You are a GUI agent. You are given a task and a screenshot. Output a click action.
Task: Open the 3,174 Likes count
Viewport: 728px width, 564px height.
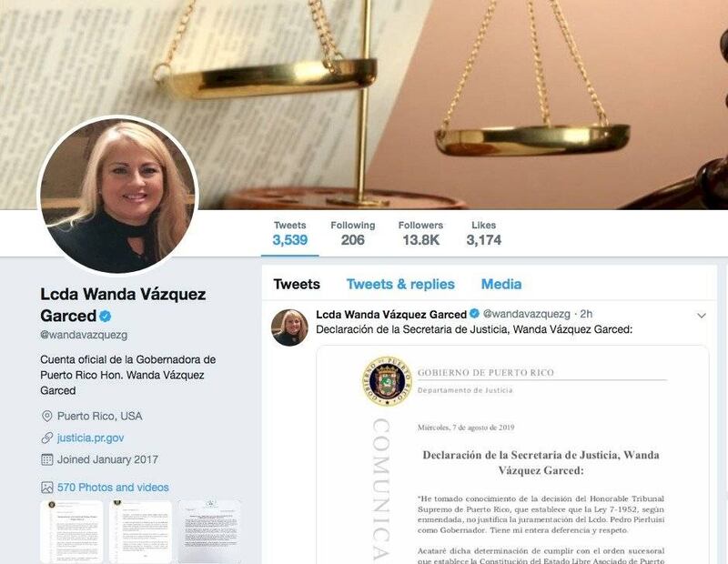click(x=484, y=234)
